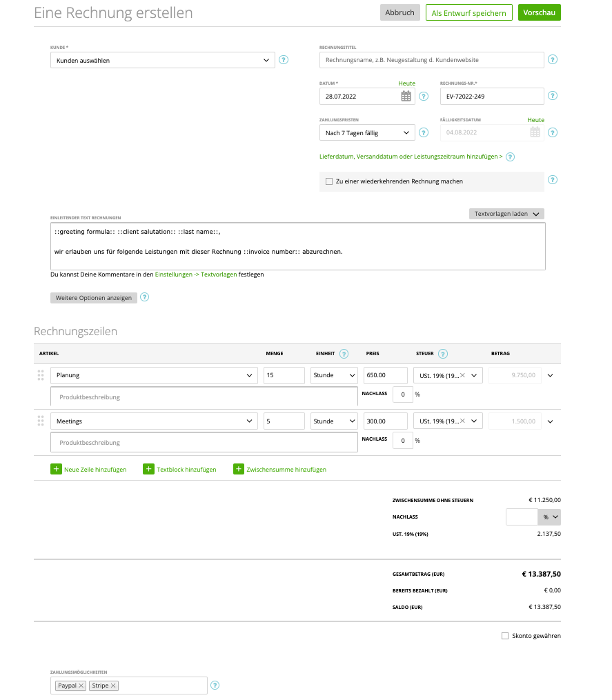Open the Einstellungen -> Textvorlagen link
Screen dimensions: 612x700
click(196, 274)
